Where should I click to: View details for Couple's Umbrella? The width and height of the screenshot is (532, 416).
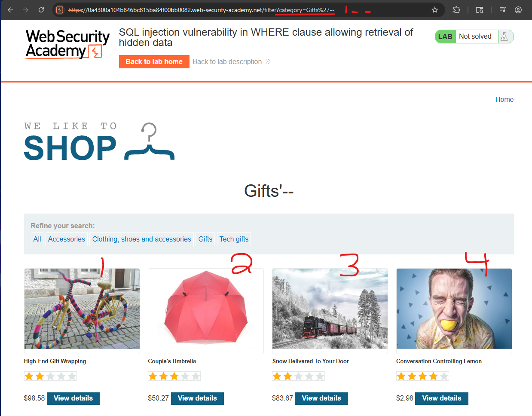pos(197,398)
